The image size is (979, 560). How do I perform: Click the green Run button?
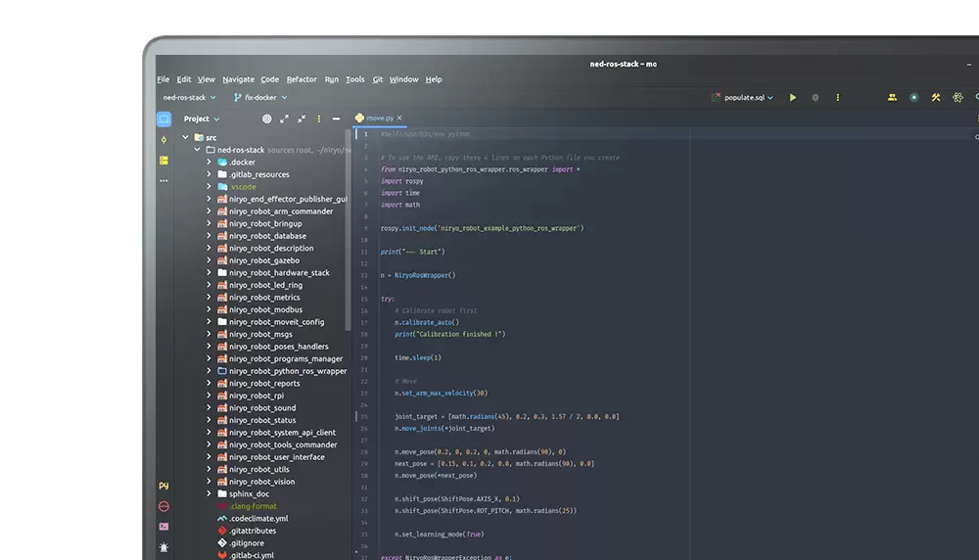[x=793, y=98]
